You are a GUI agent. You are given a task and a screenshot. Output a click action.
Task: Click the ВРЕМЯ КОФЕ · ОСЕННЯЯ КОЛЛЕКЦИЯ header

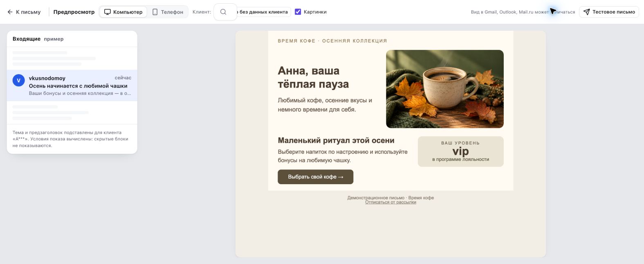point(332,41)
